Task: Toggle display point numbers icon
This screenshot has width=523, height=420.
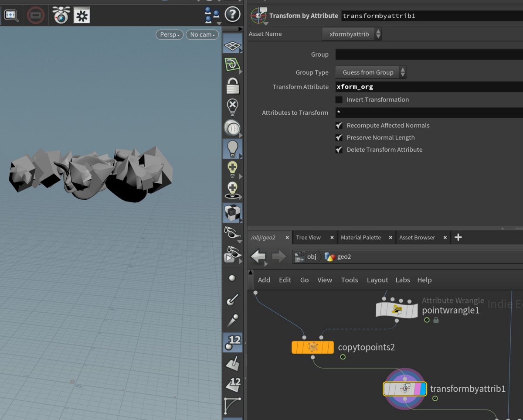Action: (x=232, y=342)
